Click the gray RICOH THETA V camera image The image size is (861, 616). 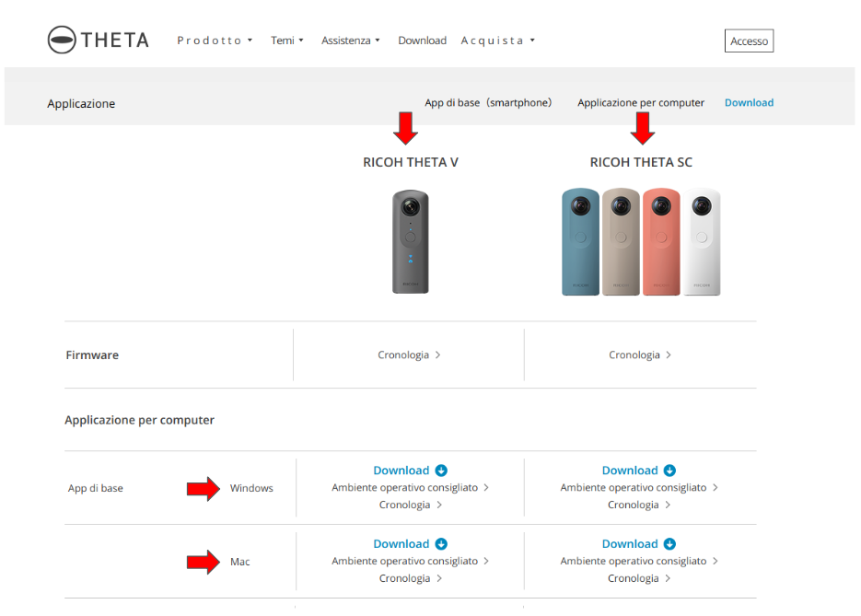coord(410,241)
